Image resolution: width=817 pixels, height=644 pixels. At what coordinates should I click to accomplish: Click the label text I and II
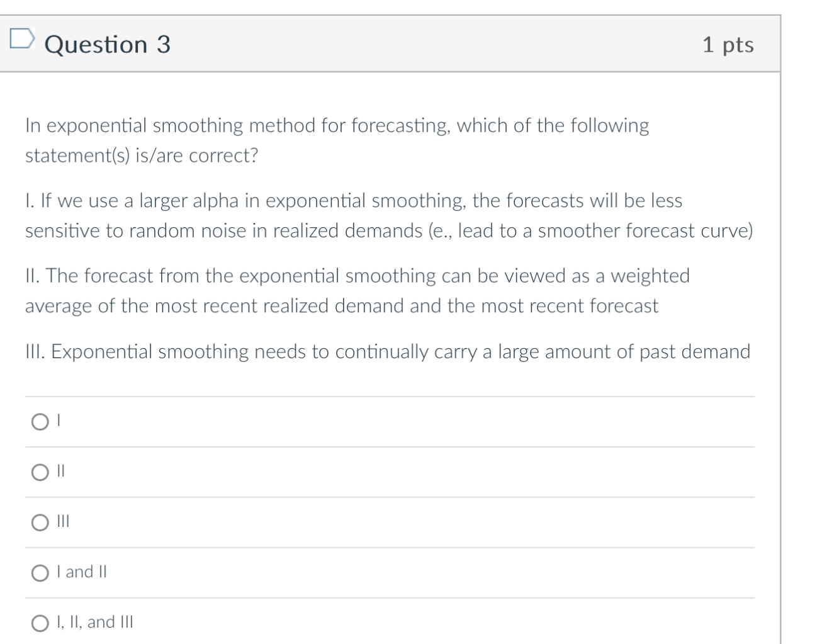point(82,572)
